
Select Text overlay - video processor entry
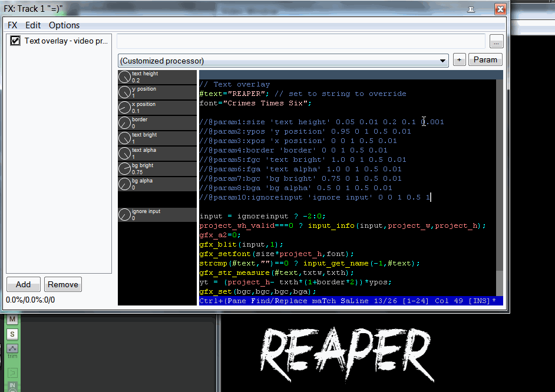(66, 41)
